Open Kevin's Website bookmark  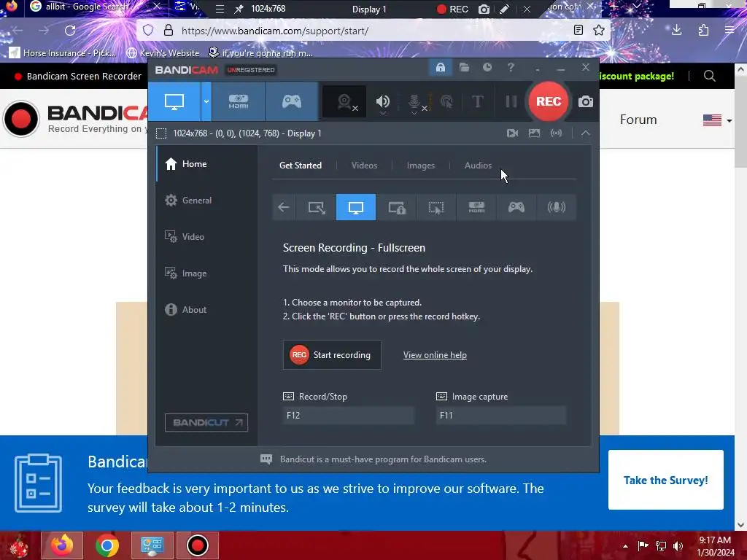pos(163,52)
